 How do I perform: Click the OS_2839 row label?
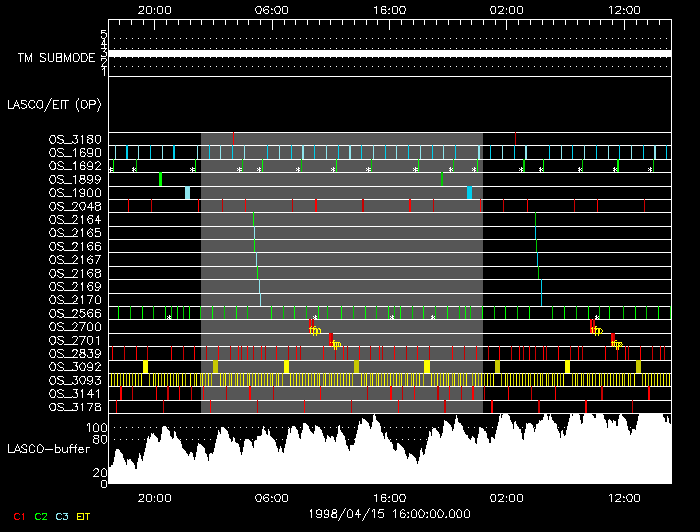(x=75, y=353)
